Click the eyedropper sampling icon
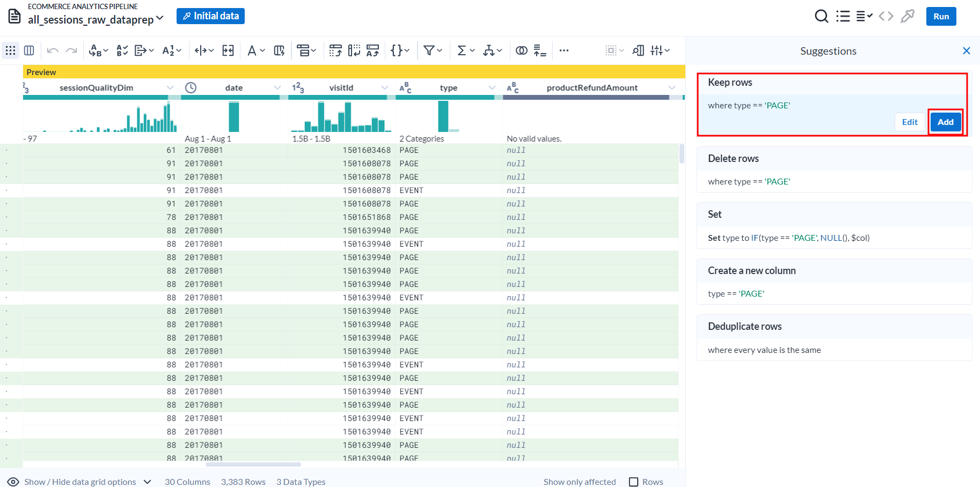This screenshot has height=487, width=980. pyautogui.click(x=908, y=16)
